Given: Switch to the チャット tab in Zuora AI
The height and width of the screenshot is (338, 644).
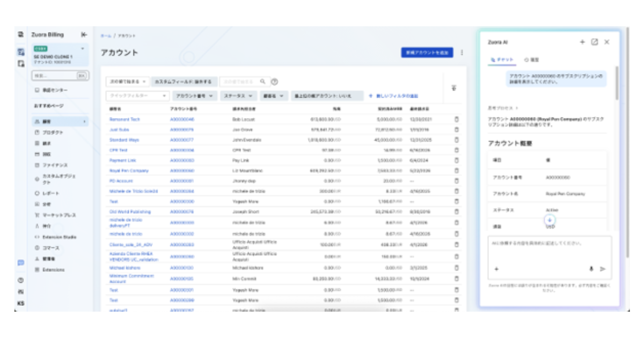Looking at the screenshot, I should click(503, 60).
